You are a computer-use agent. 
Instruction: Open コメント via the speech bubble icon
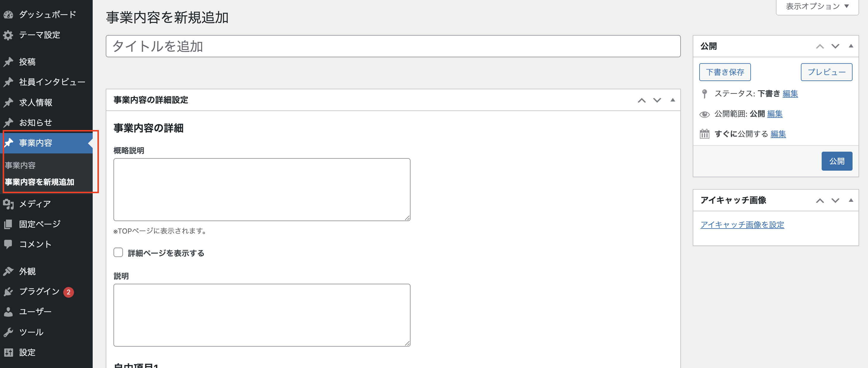click(x=8, y=245)
